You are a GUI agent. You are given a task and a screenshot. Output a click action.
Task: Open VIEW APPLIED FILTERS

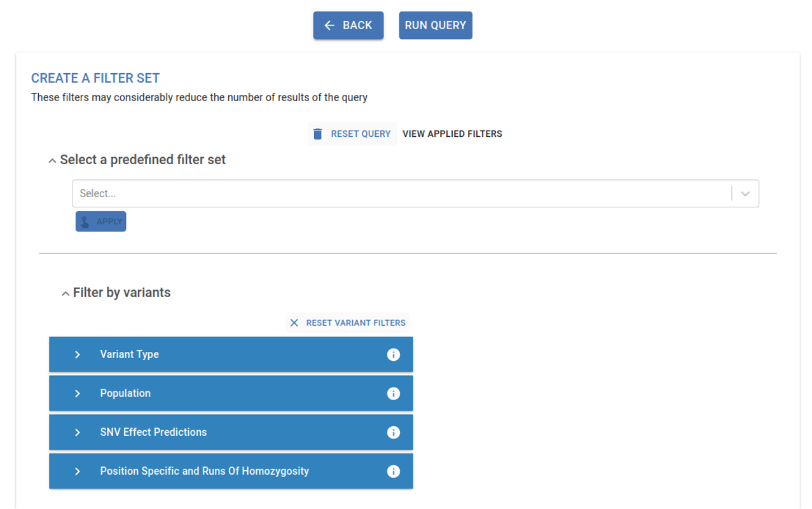[x=451, y=134]
